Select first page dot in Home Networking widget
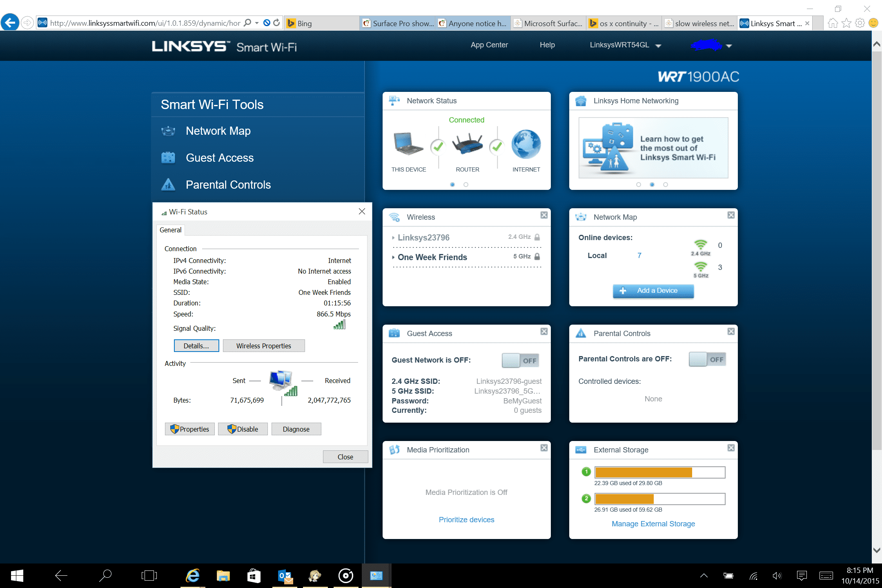The image size is (882, 588). pyautogui.click(x=639, y=185)
